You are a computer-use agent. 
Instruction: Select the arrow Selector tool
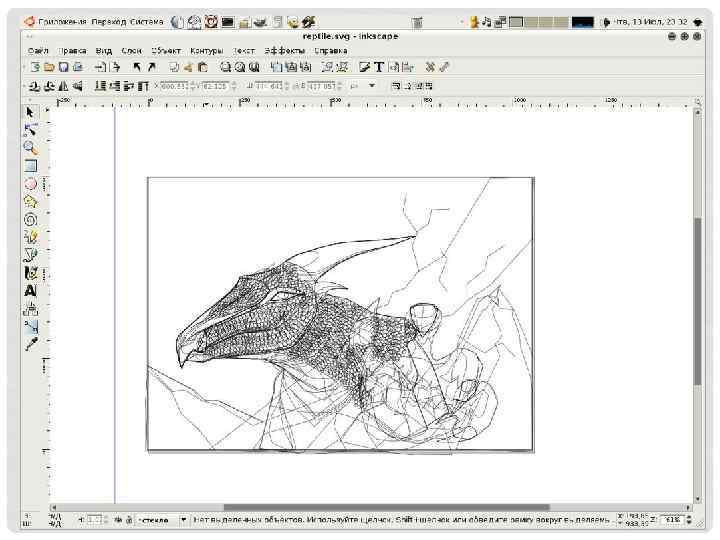click(x=30, y=112)
